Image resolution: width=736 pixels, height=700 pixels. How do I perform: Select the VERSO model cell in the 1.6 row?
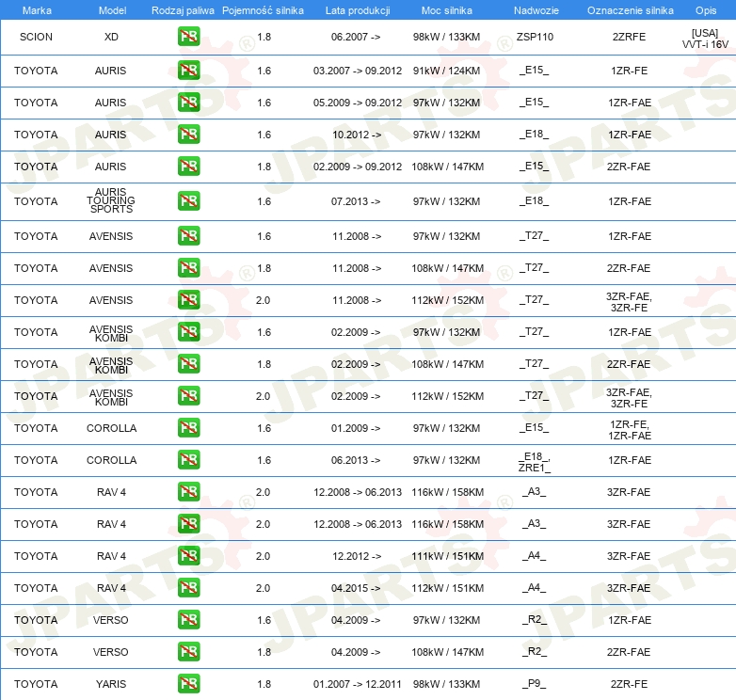111,620
